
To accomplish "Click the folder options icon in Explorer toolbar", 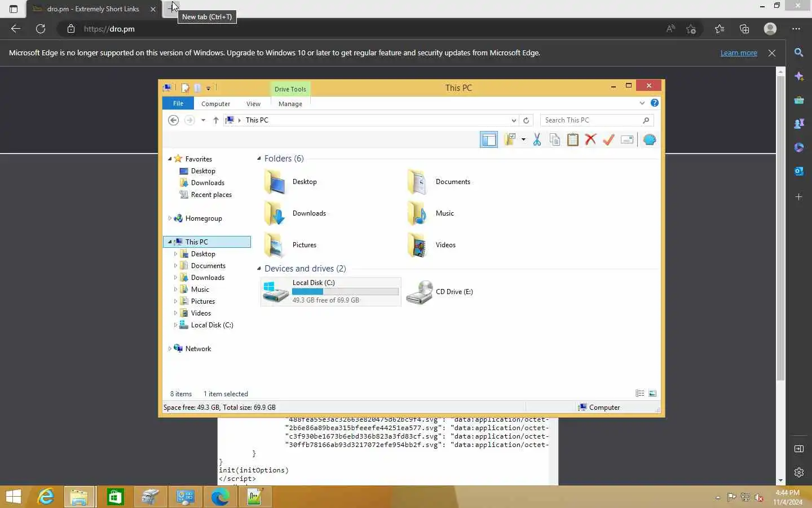I will click(x=510, y=139).
